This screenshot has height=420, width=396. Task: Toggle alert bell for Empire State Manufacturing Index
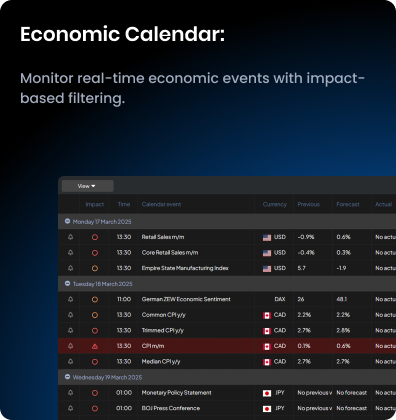[70, 268]
